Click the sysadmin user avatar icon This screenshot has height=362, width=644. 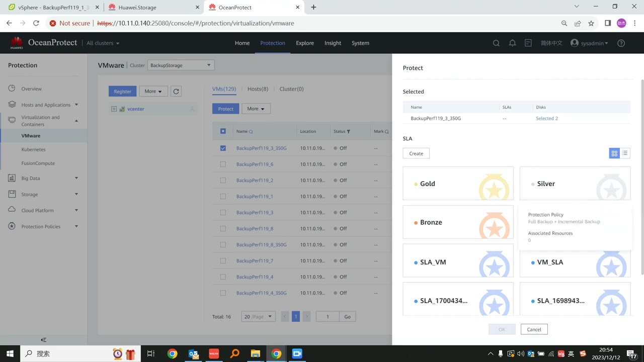pyautogui.click(x=575, y=43)
